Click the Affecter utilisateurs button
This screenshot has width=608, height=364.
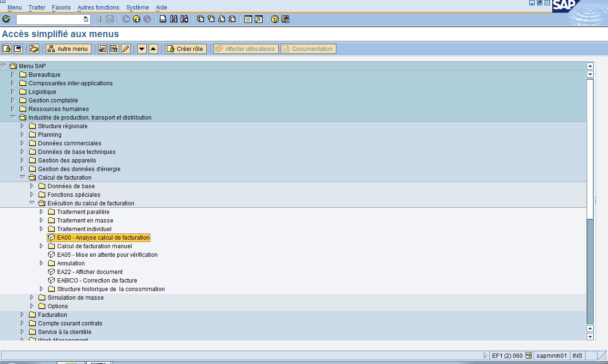(x=246, y=49)
